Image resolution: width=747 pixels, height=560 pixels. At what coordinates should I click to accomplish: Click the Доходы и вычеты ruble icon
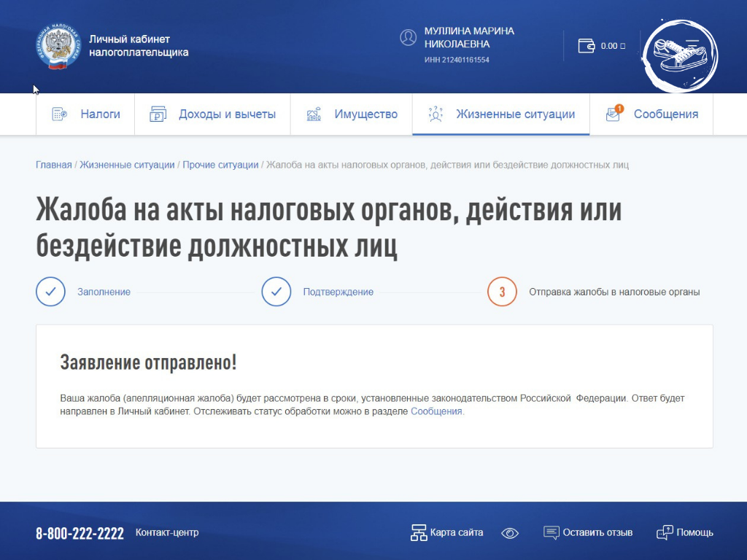(x=158, y=114)
